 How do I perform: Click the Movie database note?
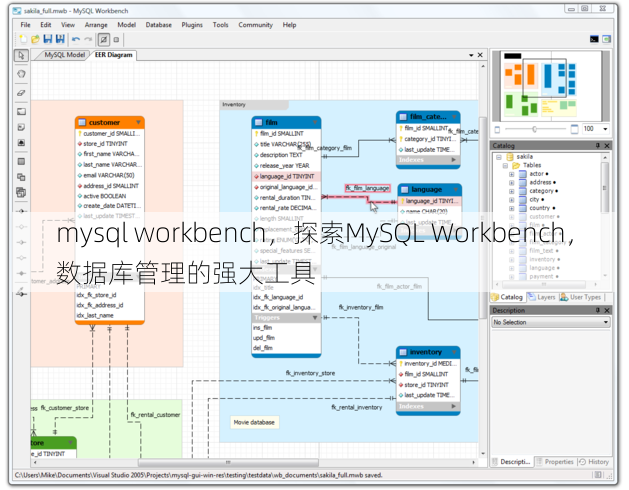pos(254,423)
